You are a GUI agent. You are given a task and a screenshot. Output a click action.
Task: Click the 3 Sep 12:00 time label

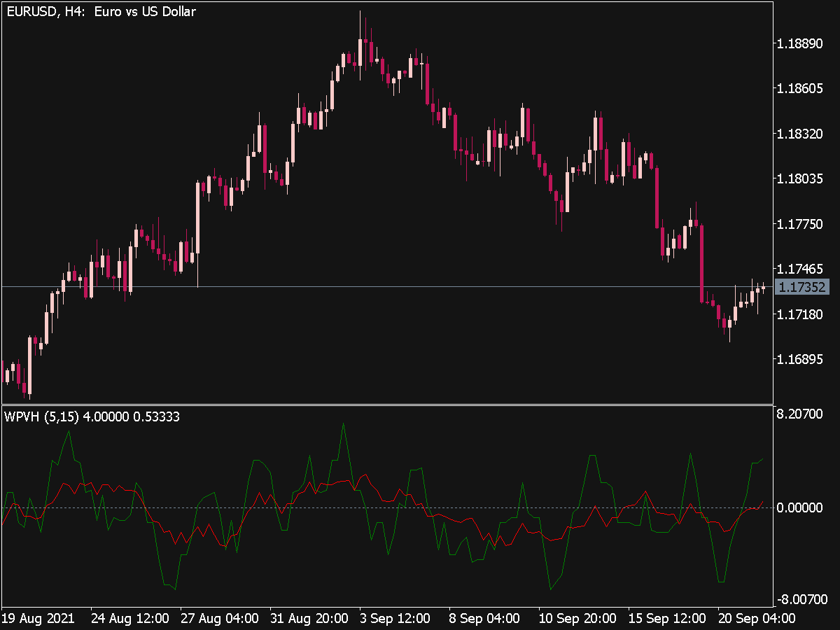point(397,618)
